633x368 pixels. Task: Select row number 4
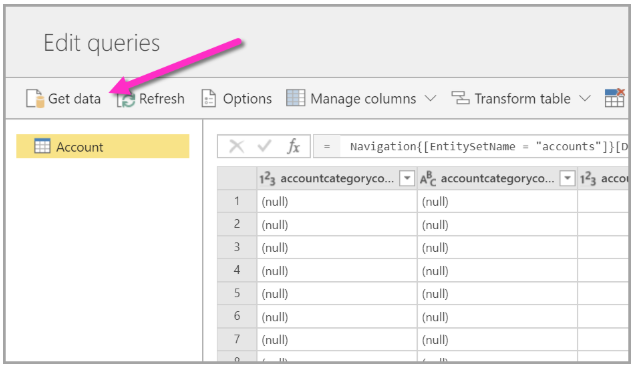point(237,270)
